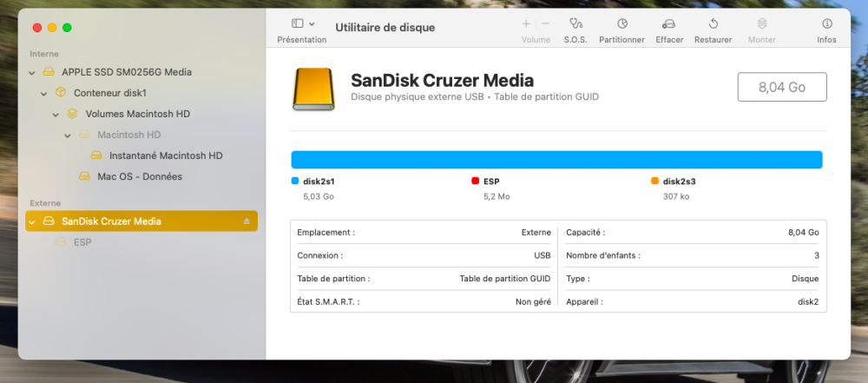868x383 pixels.
Task: Click the 5,2 Mo size value
Action: (x=496, y=197)
